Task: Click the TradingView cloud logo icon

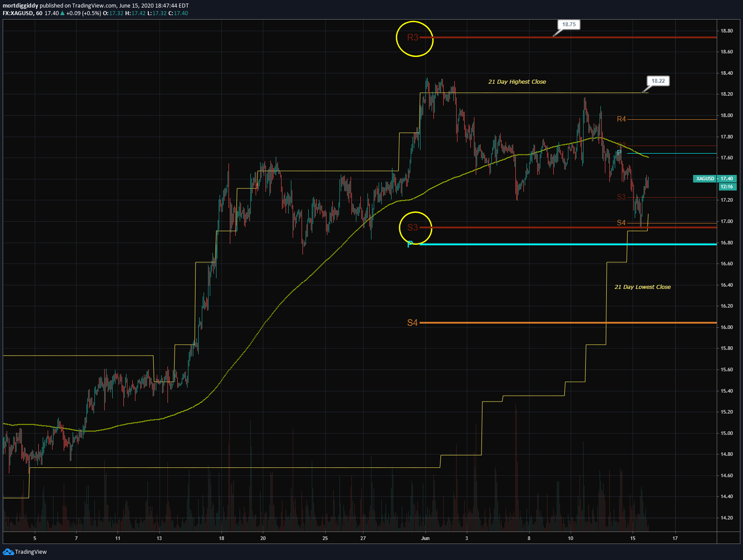Action: coord(8,552)
